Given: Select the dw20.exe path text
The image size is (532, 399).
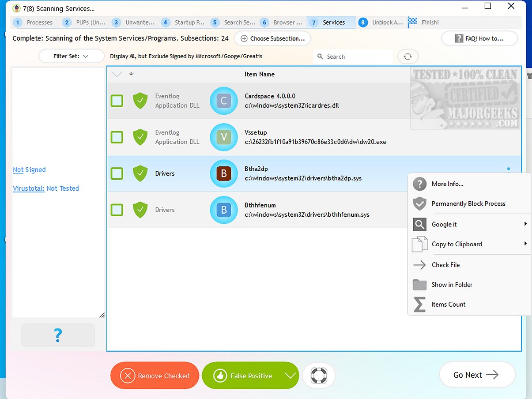Looking at the screenshot, I should 315,142.
